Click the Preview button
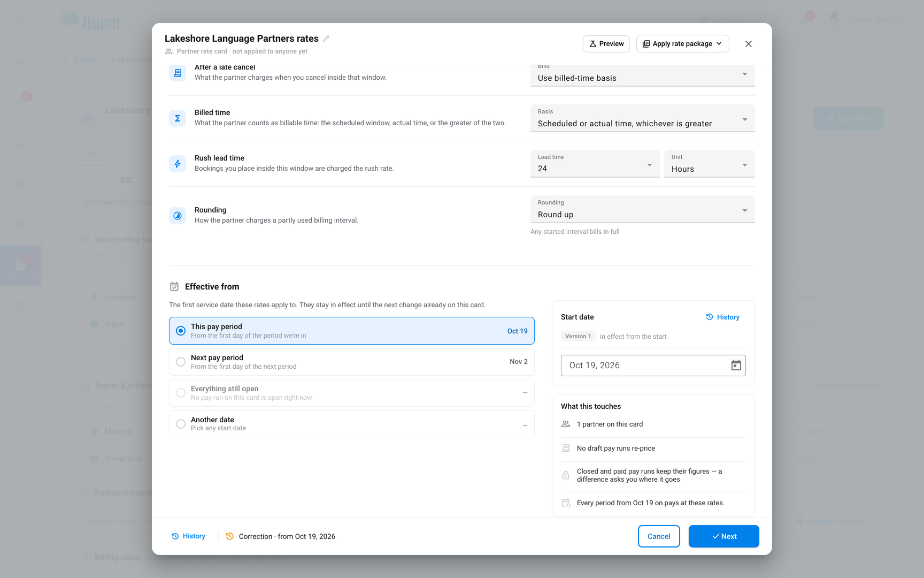Image resolution: width=924 pixels, height=578 pixels. click(x=606, y=44)
